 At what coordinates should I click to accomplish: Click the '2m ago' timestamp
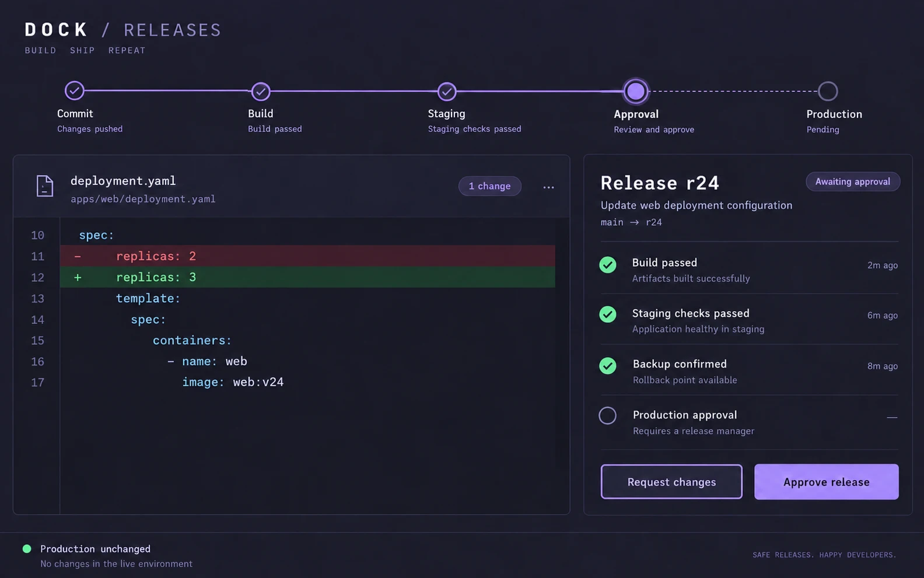point(883,265)
